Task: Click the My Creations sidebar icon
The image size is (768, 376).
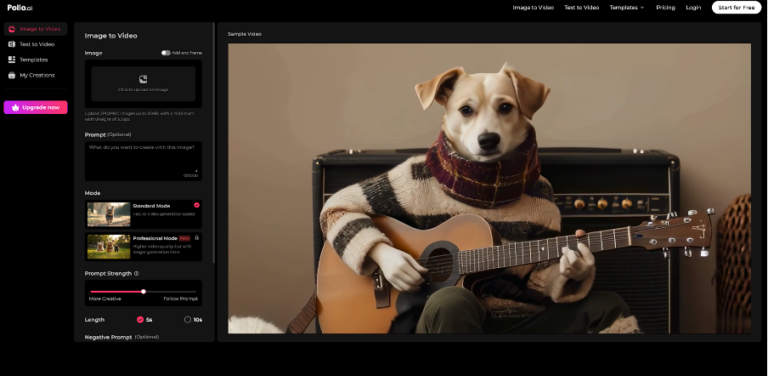Action: [12, 75]
